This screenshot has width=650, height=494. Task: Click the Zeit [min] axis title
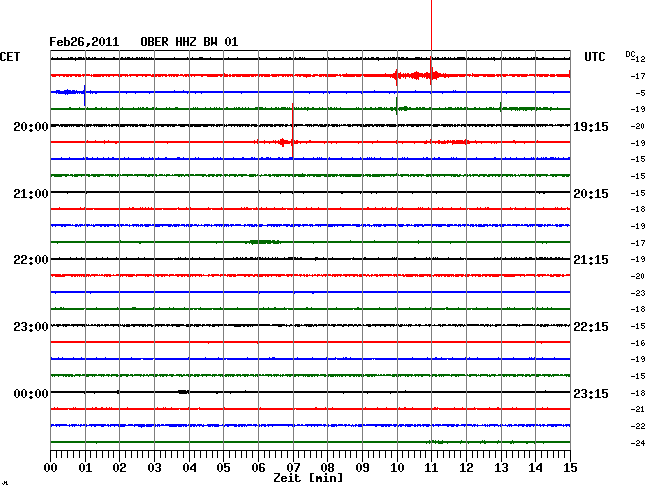[x=308, y=478]
